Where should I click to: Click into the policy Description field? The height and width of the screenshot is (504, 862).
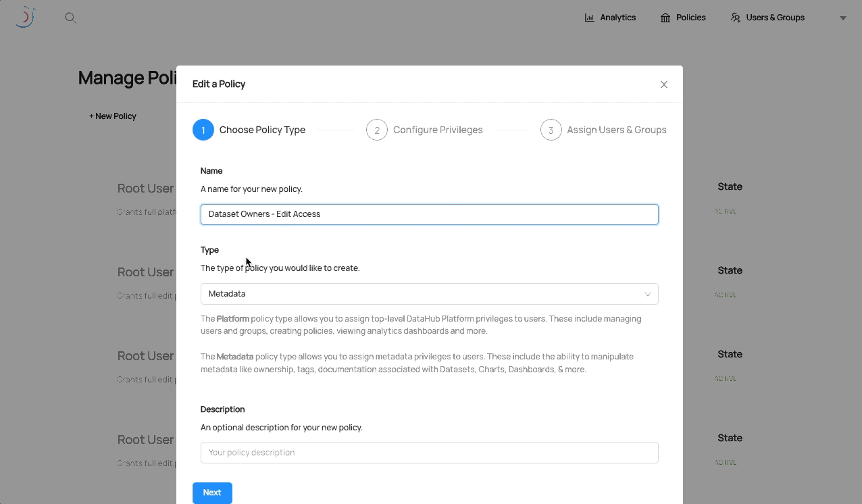429,453
